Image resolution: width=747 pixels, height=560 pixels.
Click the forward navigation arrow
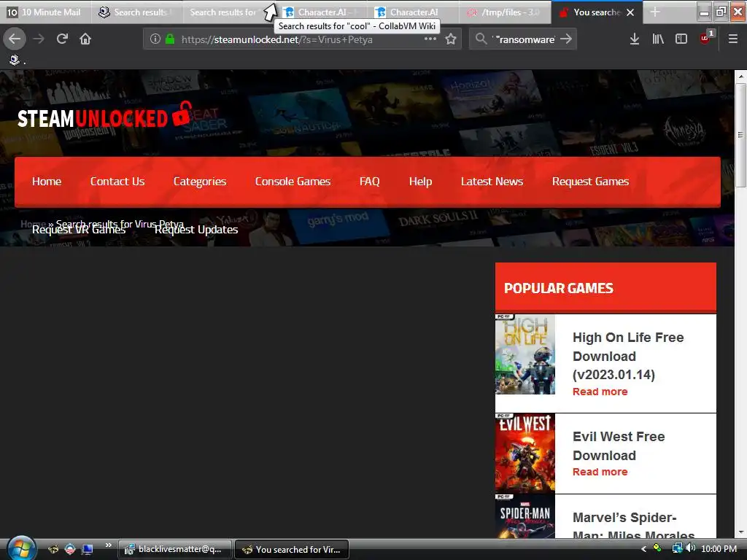pyautogui.click(x=39, y=39)
